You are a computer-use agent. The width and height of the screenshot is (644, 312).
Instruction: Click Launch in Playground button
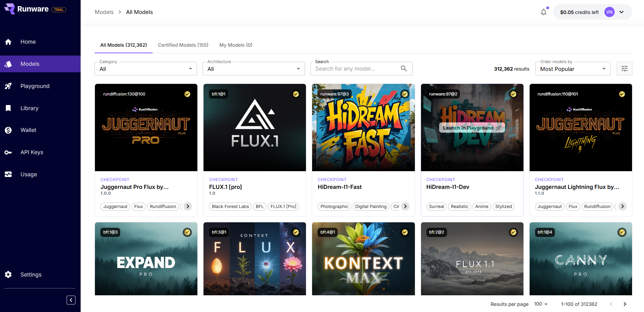pyautogui.click(x=472, y=128)
